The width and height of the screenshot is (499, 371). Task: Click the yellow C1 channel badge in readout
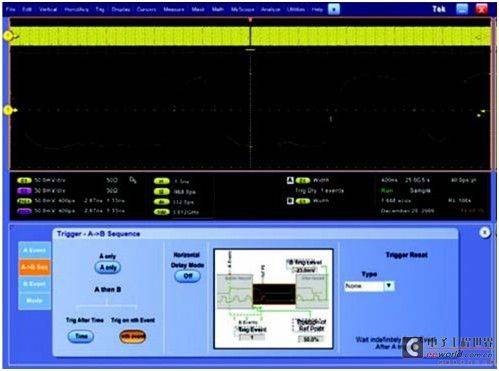click(24, 180)
